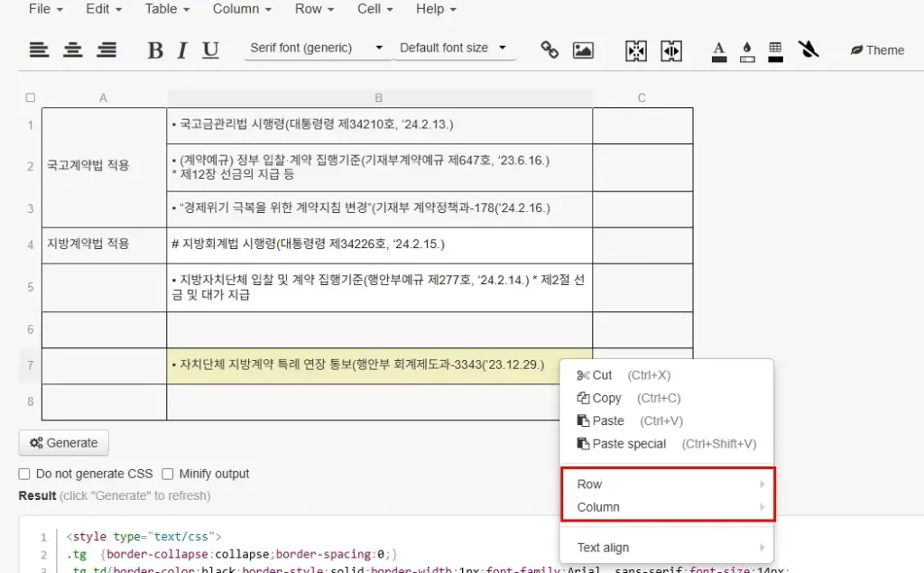
Task: Align text left in the toolbar
Action: (x=39, y=50)
